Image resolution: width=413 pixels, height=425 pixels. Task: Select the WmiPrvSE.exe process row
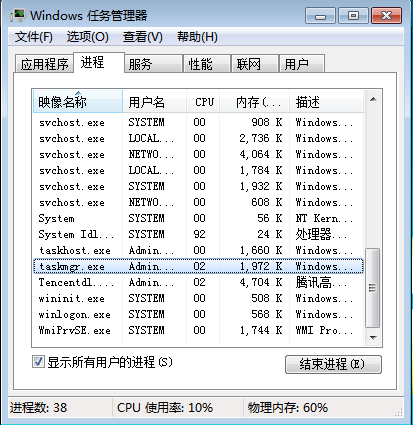pyautogui.click(x=198, y=330)
